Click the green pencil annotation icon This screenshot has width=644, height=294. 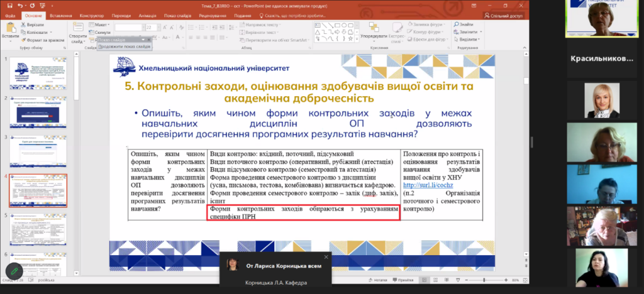[x=14, y=271]
